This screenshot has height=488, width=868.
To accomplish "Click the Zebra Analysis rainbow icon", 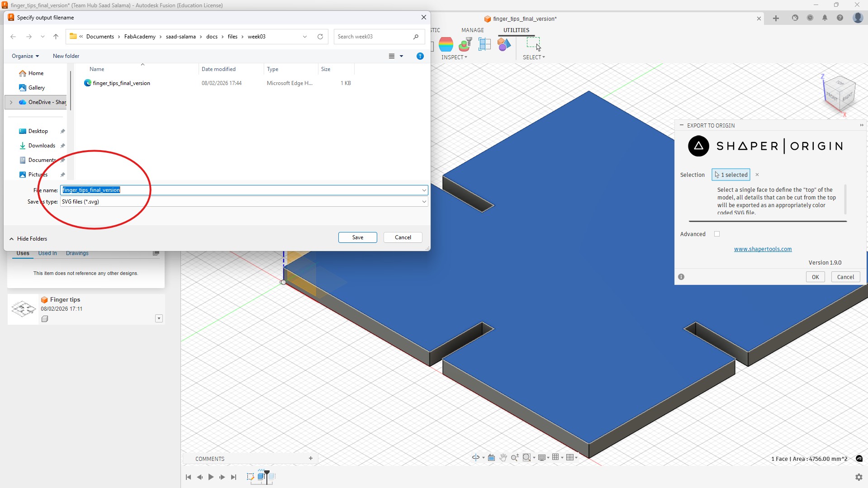I will point(446,44).
